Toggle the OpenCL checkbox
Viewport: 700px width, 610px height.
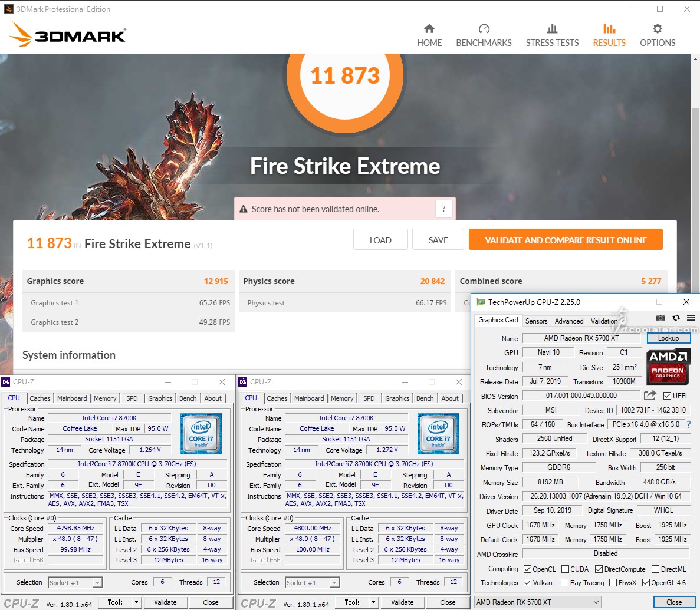pyautogui.click(x=527, y=569)
